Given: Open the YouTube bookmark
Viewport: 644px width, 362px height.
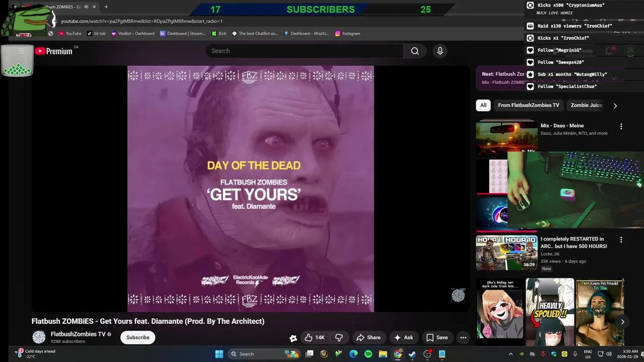Looking at the screenshot, I should 70,34.
